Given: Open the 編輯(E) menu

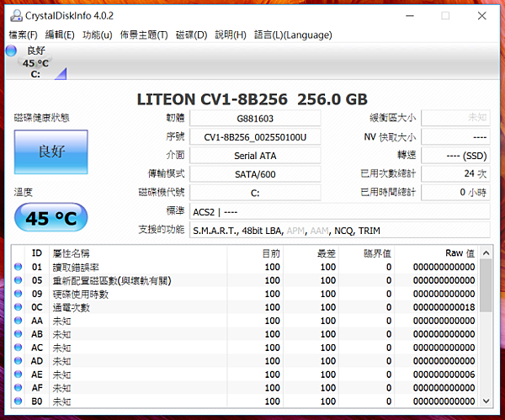Looking at the screenshot, I should (x=60, y=35).
